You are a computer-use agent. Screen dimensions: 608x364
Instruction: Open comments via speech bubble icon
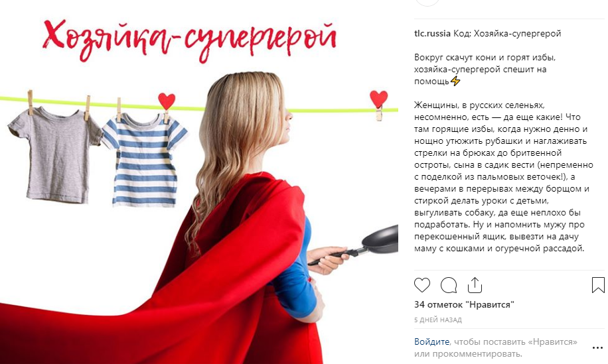coord(449,285)
